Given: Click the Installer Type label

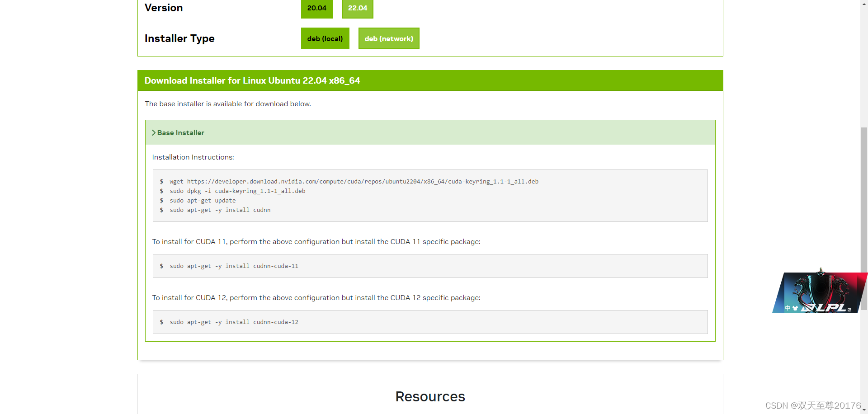Looking at the screenshot, I should (x=179, y=38).
